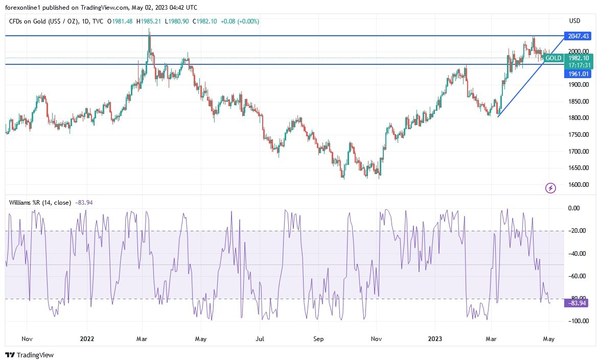
Task: Click the blue 1961.01 support price label
Action: (578, 74)
